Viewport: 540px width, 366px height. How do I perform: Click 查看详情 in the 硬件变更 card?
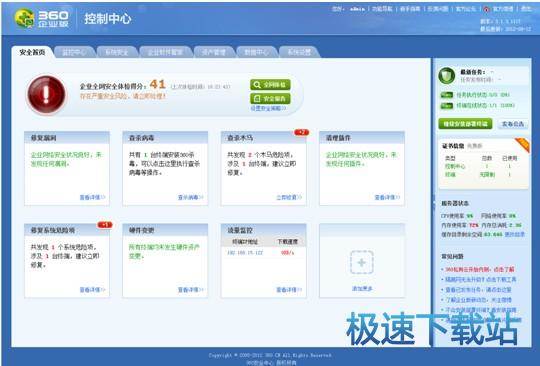[190, 290]
